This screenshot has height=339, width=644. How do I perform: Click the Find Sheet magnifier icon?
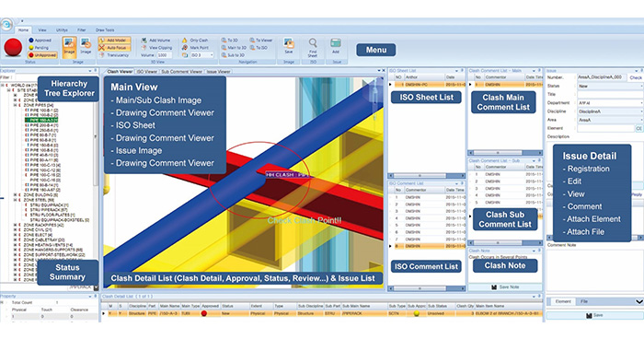coord(313,42)
